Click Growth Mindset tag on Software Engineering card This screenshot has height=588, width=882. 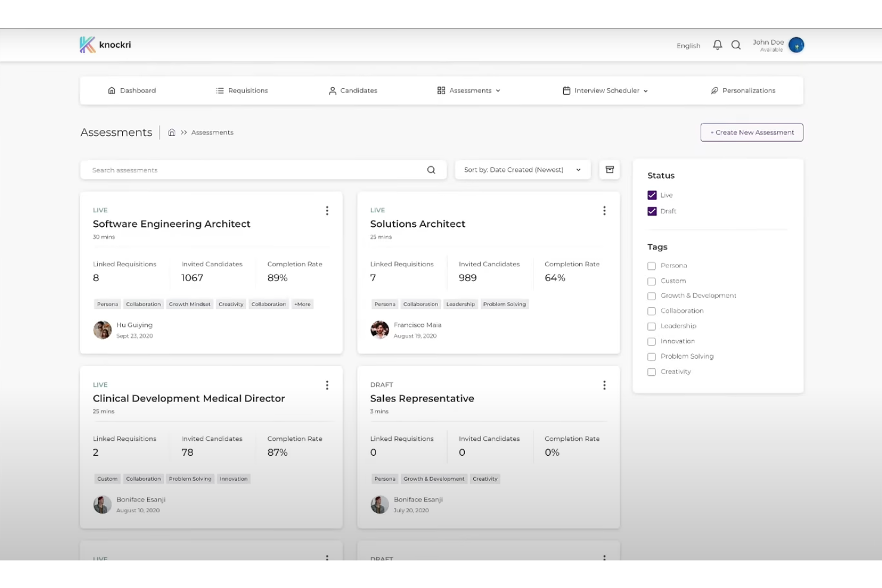(x=190, y=304)
